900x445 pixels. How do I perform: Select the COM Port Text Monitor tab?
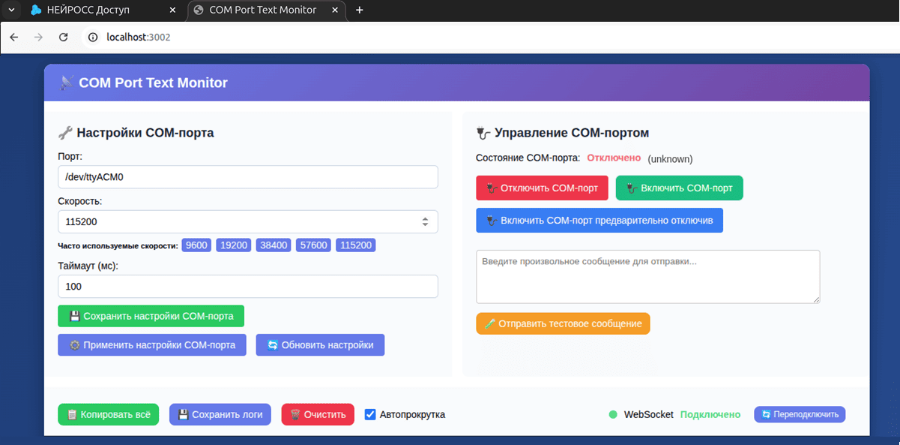pos(267,10)
